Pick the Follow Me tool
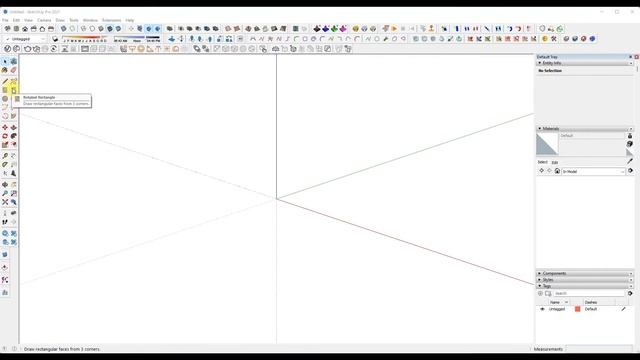This screenshot has width=640, height=360. tap(13, 136)
